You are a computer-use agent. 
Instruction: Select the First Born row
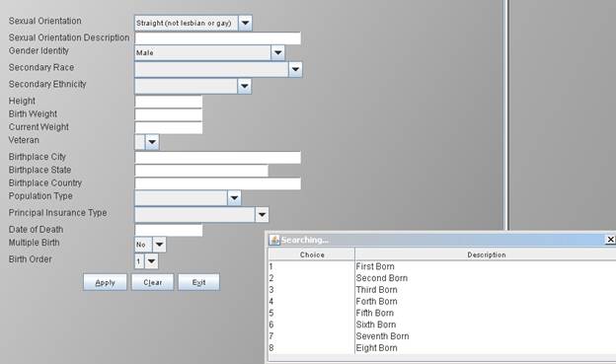442,266
